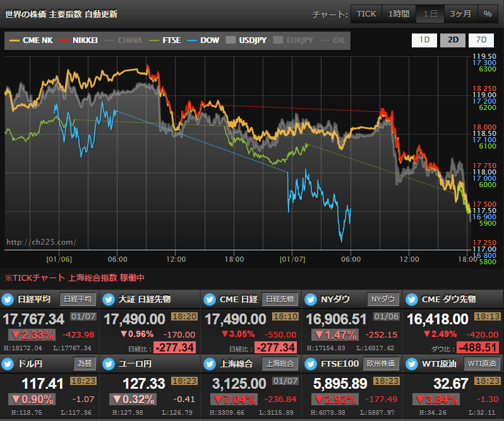Click CME ダウ先物 price 16,418.00

point(438,319)
